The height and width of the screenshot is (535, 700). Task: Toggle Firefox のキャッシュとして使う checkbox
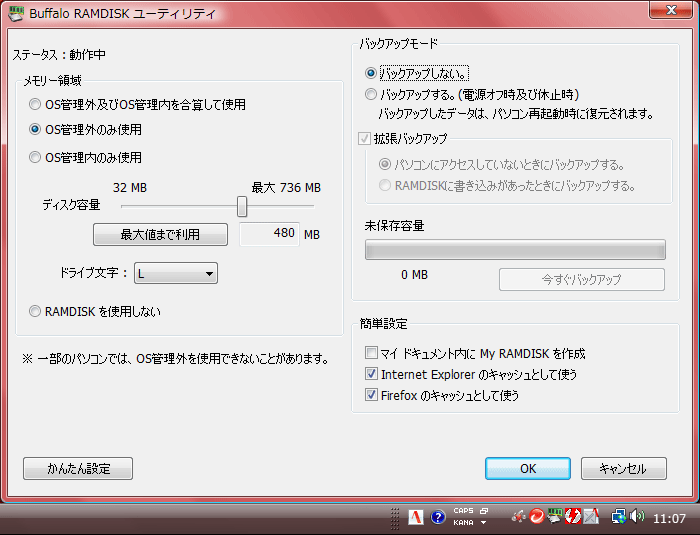click(371, 394)
